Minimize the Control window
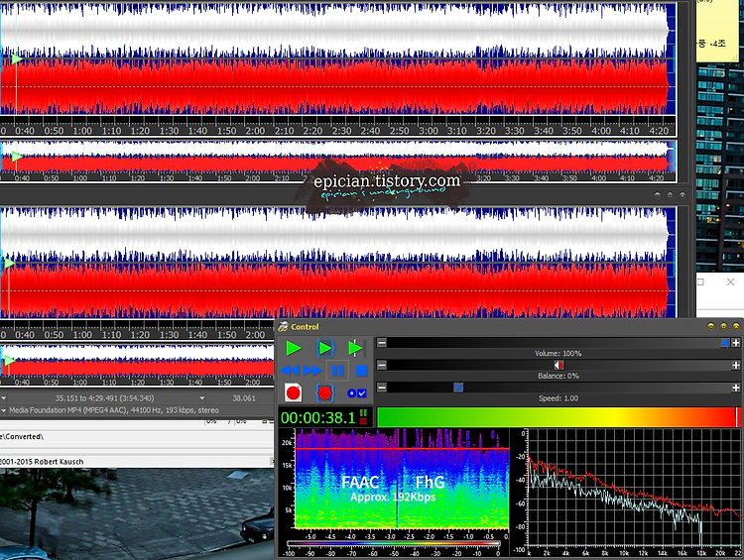Screen dimensions: 744x560 click(711, 326)
